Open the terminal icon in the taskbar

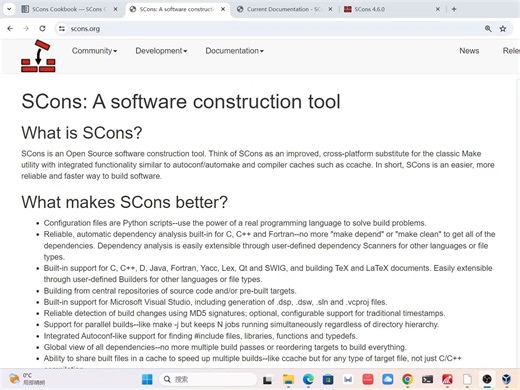(x=427, y=379)
